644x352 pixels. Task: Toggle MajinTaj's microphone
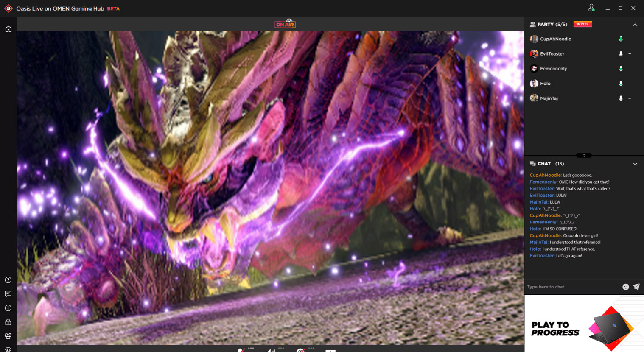(621, 98)
